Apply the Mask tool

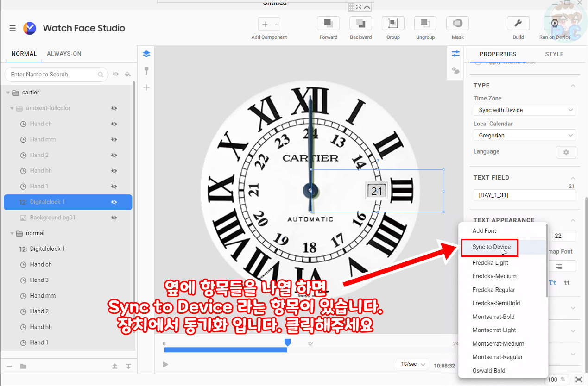click(457, 24)
